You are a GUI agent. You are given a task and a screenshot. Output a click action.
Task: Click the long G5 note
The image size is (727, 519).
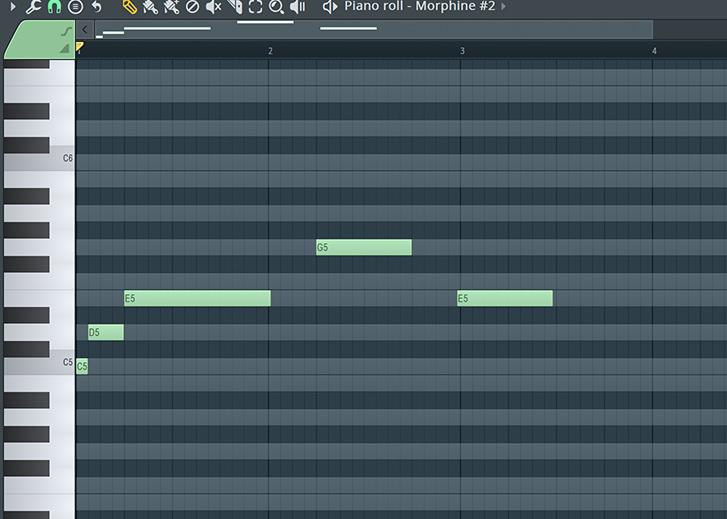coord(364,247)
